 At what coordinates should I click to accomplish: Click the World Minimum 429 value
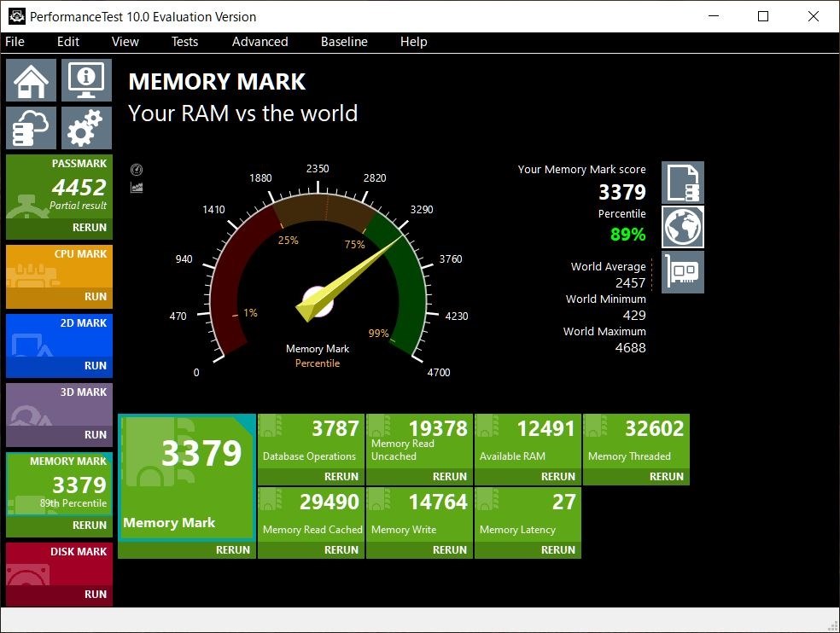click(634, 316)
